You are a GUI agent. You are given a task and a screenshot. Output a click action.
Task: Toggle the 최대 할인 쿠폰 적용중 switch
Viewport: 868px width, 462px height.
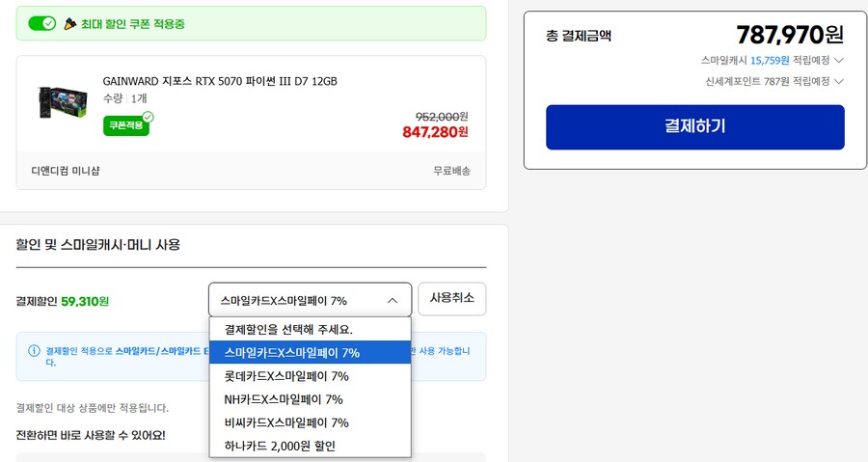(42, 23)
